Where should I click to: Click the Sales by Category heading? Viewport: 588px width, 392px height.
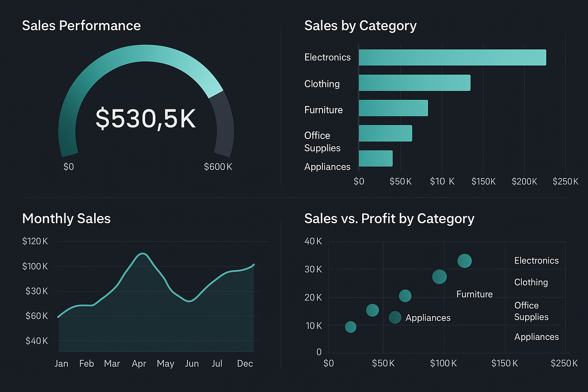pos(360,25)
